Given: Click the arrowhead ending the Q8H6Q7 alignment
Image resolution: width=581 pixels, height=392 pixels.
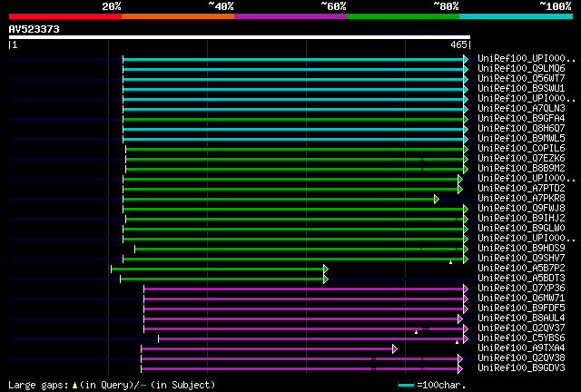Looking at the screenshot, I should 466,130.
